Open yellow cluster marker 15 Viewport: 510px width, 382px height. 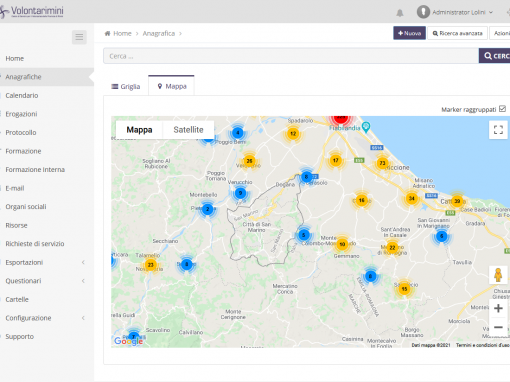tap(404, 288)
